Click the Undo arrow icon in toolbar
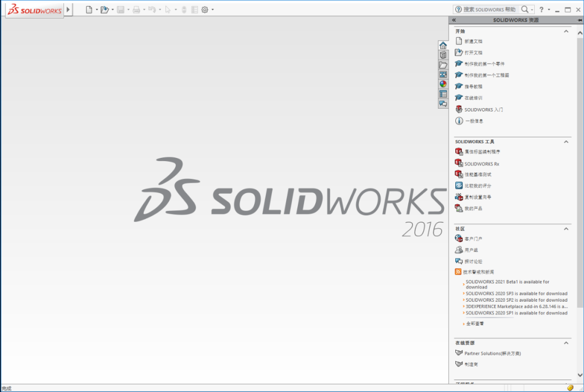 point(152,10)
